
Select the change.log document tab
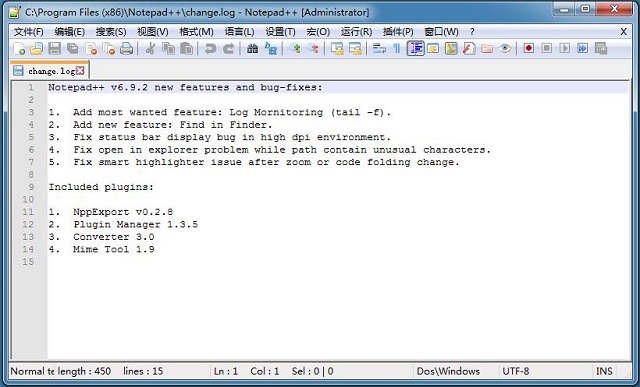coord(49,71)
